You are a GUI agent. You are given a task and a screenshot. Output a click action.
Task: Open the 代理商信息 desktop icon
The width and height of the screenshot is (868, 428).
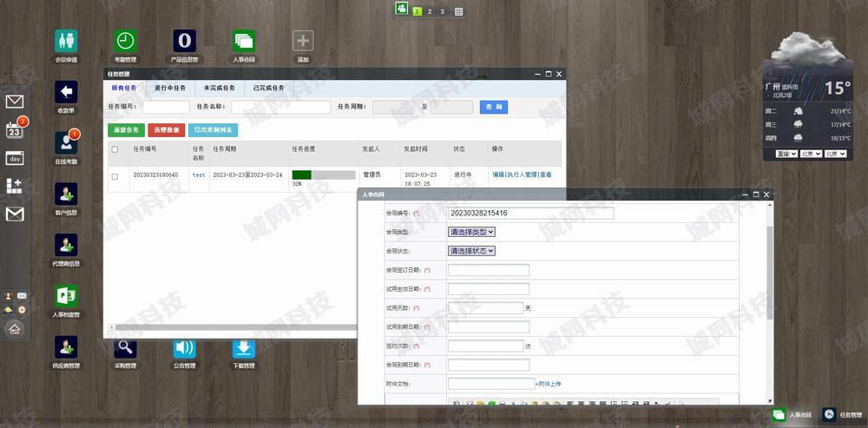coord(66,245)
